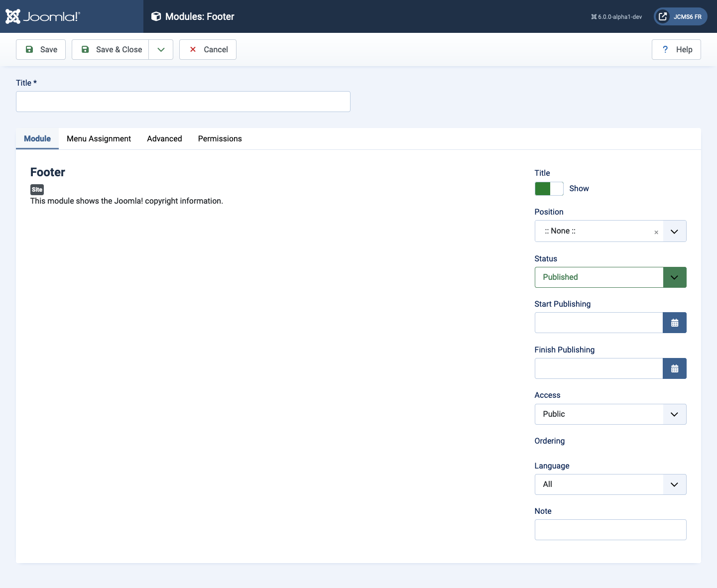Click the Footer heading text

coord(48,172)
